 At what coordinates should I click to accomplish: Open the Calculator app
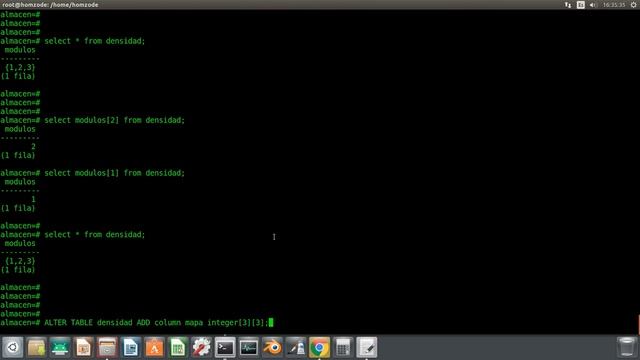click(343, 347)
